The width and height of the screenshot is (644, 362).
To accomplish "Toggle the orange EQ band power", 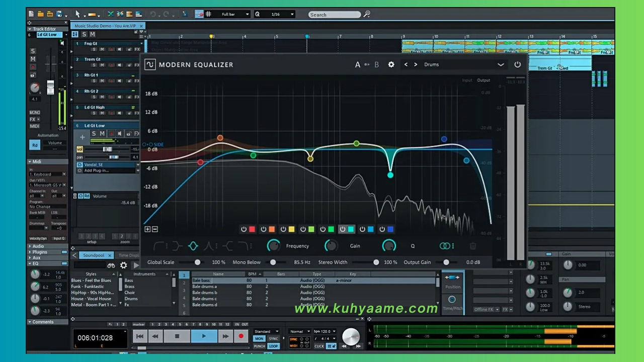I will click(263, 229).
